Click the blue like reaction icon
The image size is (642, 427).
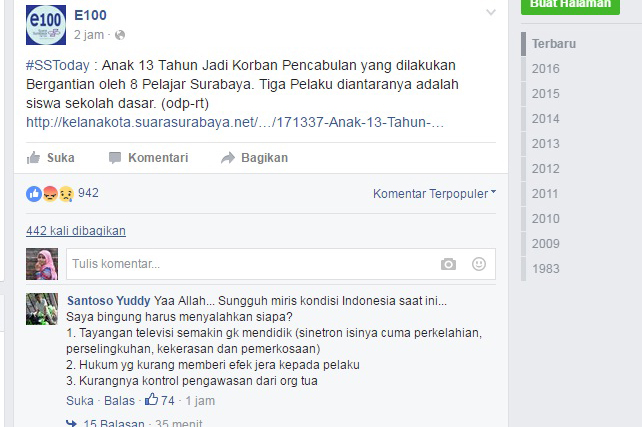pos(34,194)
